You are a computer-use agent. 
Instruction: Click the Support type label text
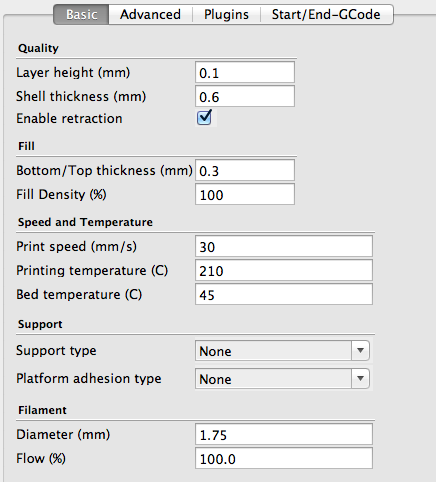pyautogui.click(x=56, y=351)
